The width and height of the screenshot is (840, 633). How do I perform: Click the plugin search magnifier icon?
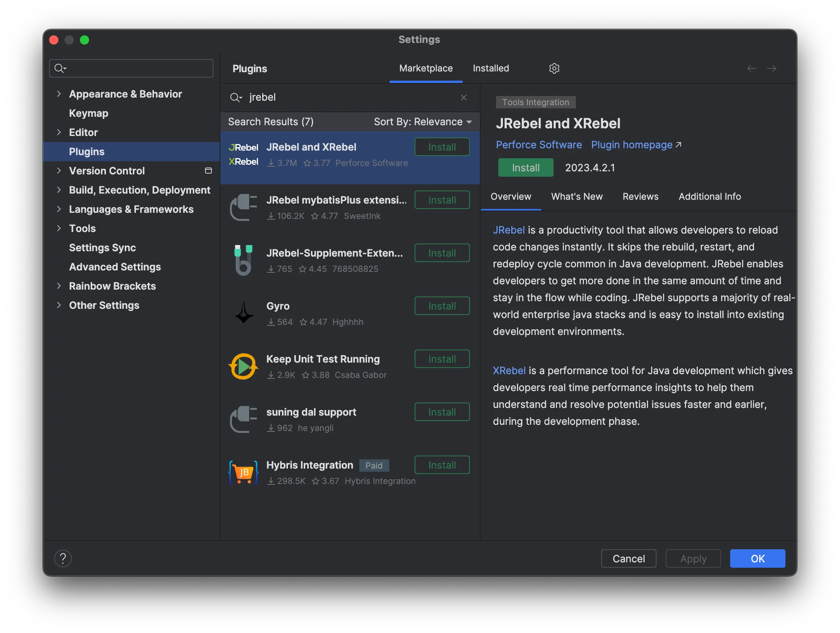pos(235,98)
